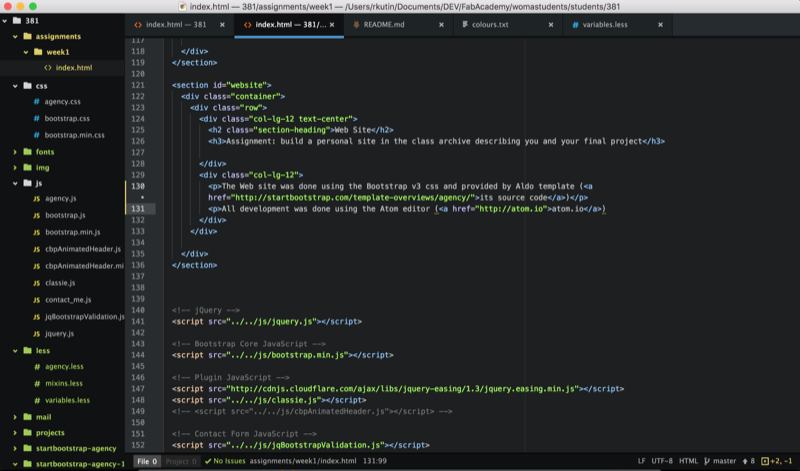Collapse the js folder chevron

tap(15, 183)
